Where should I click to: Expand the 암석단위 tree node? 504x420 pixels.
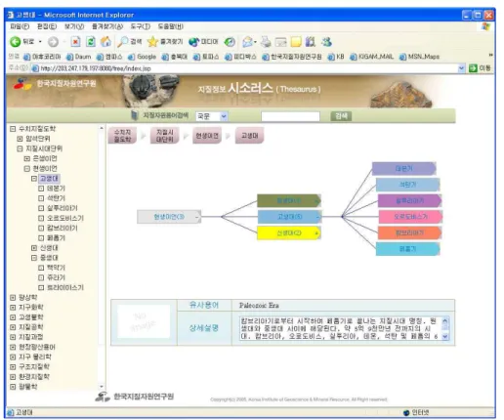(x=20, y=139)
